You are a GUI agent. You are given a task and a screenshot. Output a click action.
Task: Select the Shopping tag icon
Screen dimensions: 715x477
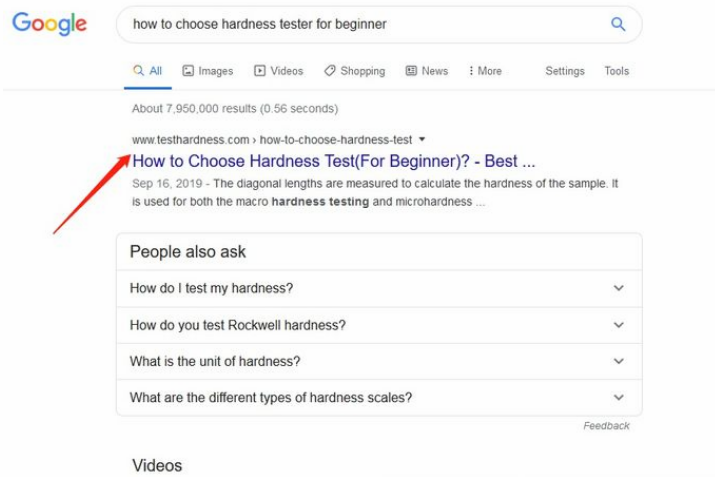click(330, 71)
